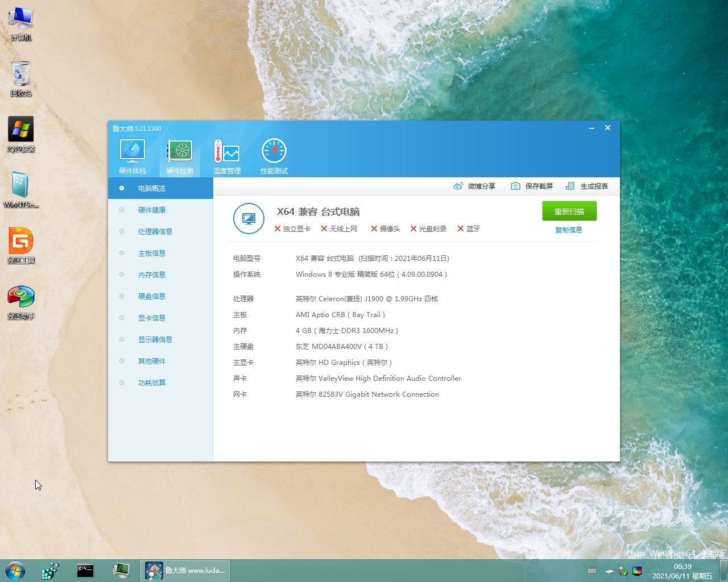Select the 硬件检测 hardware detection tool
This screenshot has width=728, height=582.
(180, 156)
